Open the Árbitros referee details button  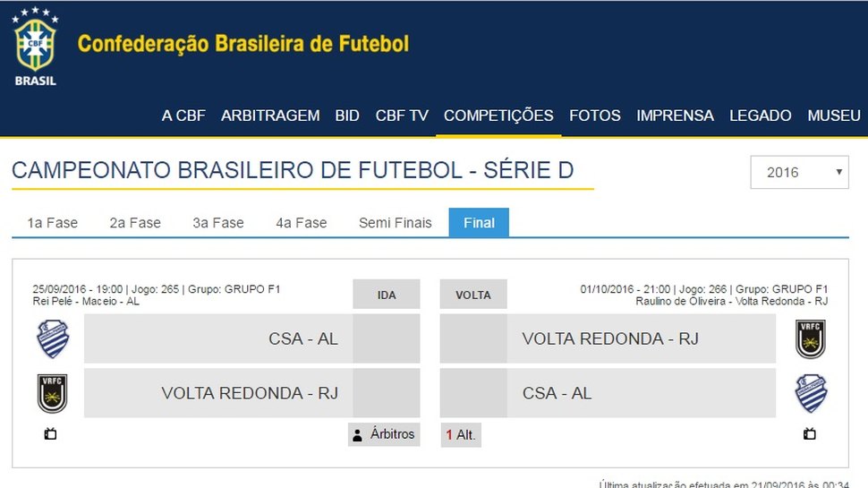coord(384,434)
